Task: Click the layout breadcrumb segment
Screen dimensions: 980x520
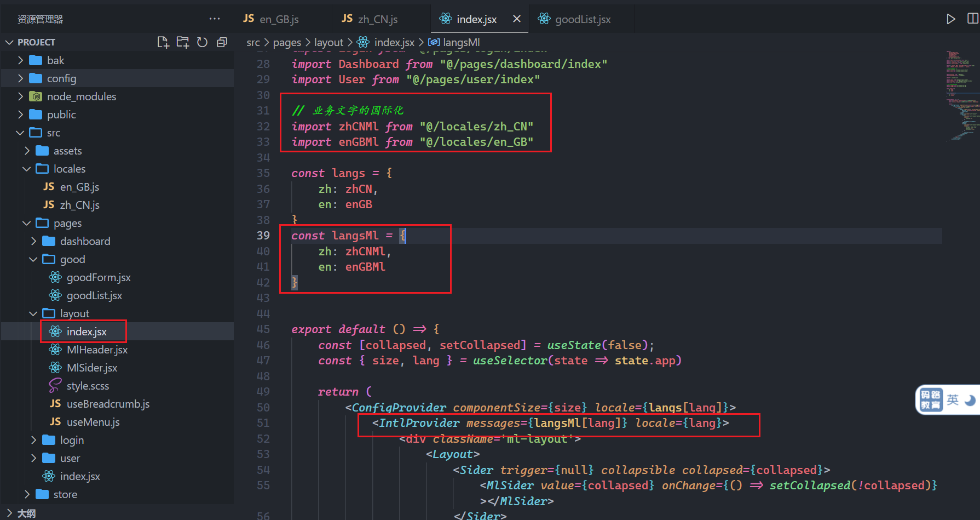Action: (328, 42)
